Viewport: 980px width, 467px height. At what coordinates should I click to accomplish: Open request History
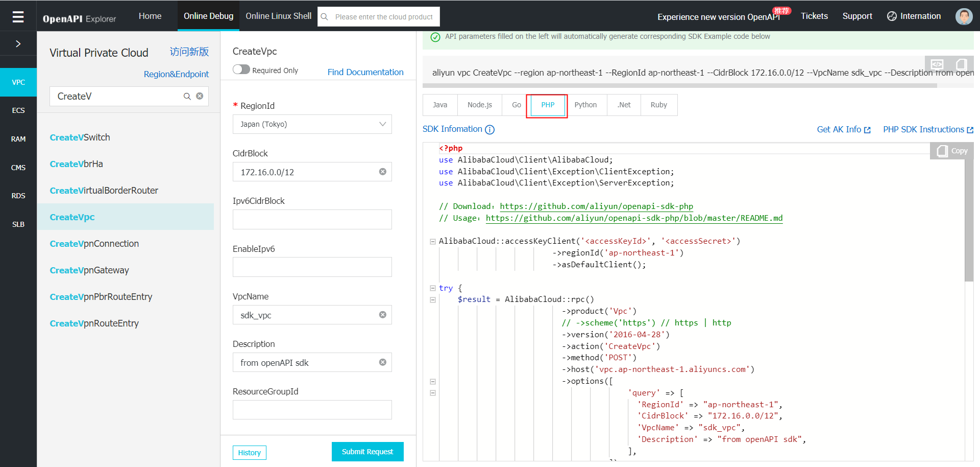click(x=249, y=453)
